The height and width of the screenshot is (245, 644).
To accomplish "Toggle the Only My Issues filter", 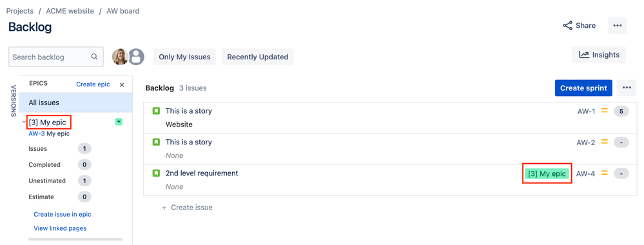I will (x=184, y=57).
